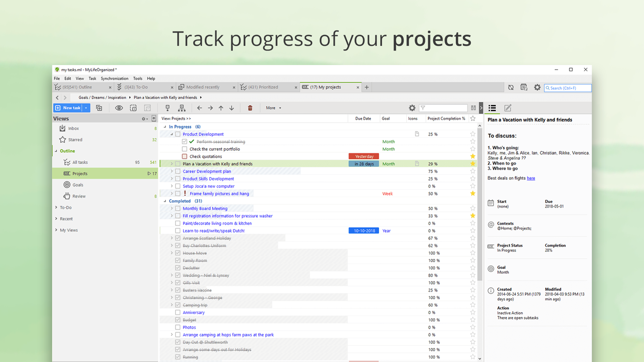Delete the selected task using the trash icon
The height and width of the screenshot is (362, 644).
[250, 108]
